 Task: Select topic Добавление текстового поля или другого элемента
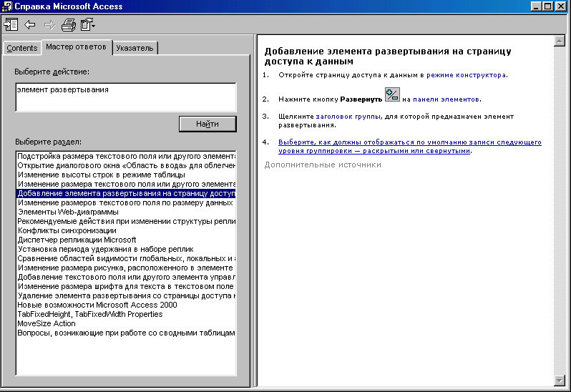(x=126, y=277)
